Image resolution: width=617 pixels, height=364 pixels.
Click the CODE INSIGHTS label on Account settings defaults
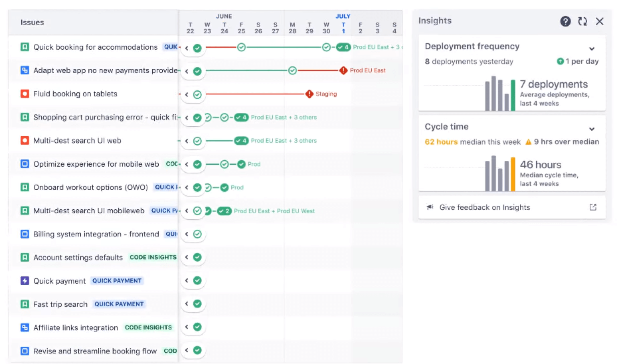153,258
